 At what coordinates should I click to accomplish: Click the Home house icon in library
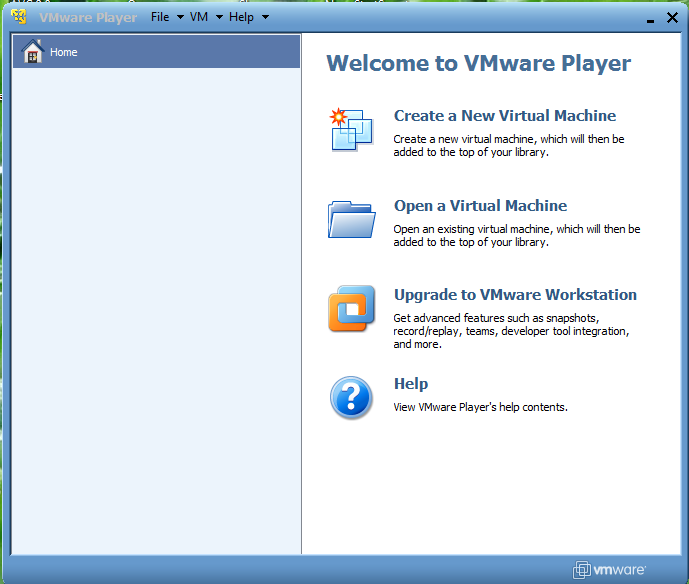33,51
